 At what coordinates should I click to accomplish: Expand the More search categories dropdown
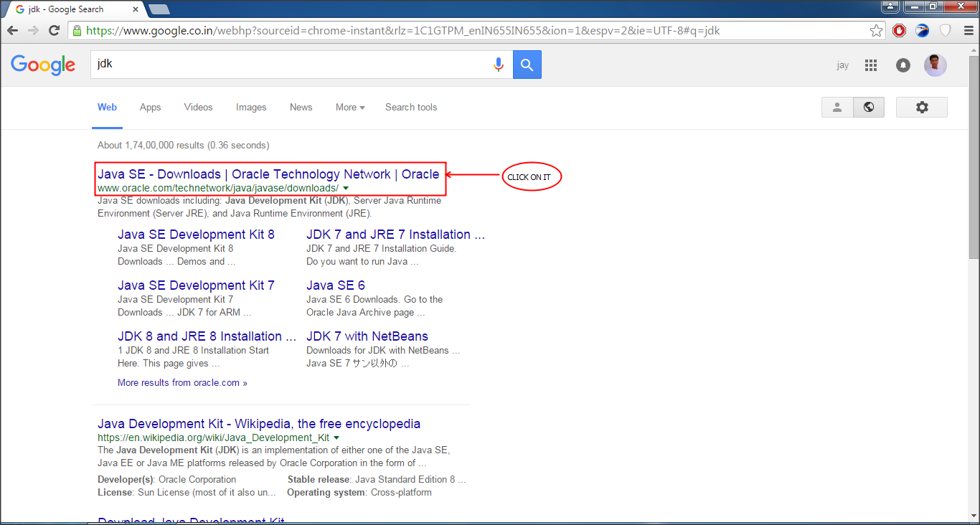point(350,107)
